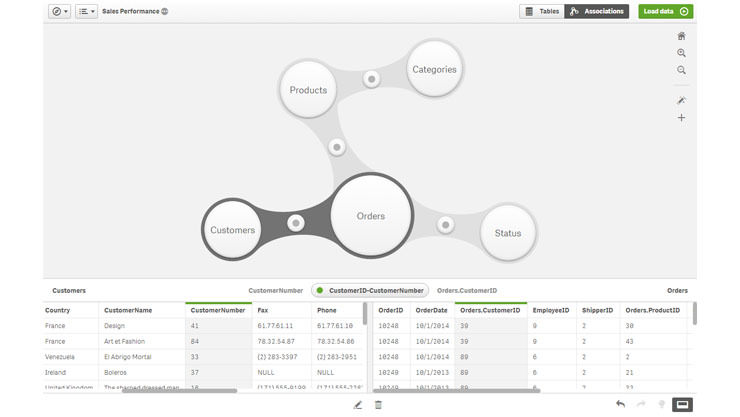The height and width of the screenshot is (417, 740).
Task: Click the CustomerID-CustomerNumber association pill
Action: (x=370, y=291)
